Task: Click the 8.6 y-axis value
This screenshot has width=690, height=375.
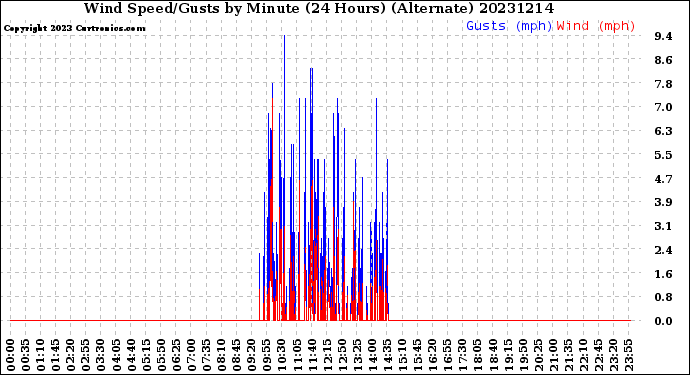Action: pos(663,60)
